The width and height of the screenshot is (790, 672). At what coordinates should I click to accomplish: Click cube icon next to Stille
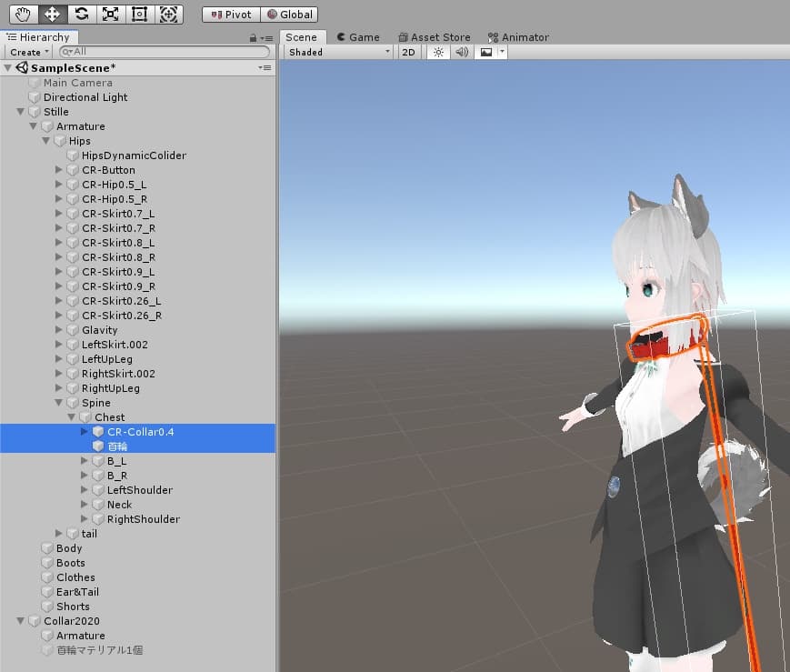pos(35,112)
